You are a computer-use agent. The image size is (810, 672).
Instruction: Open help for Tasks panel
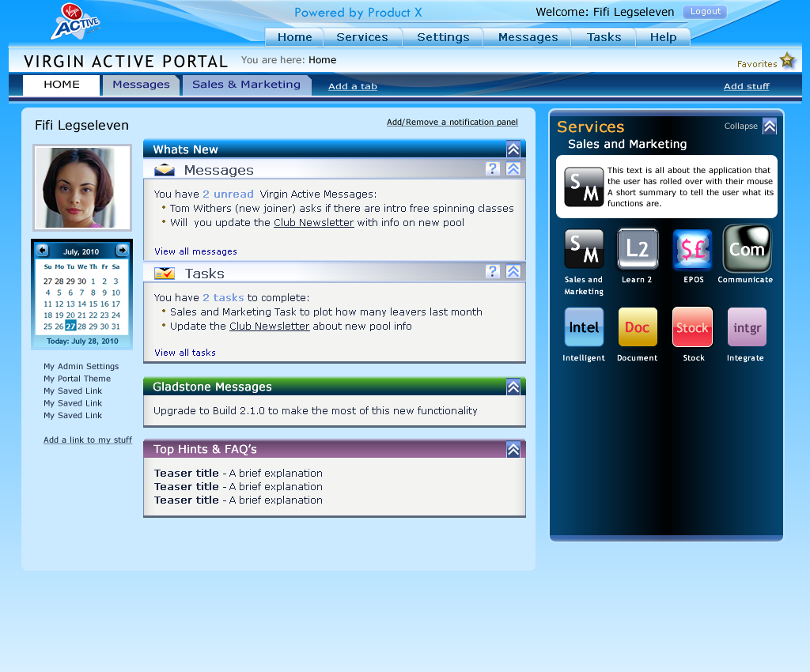pos(493,271)
